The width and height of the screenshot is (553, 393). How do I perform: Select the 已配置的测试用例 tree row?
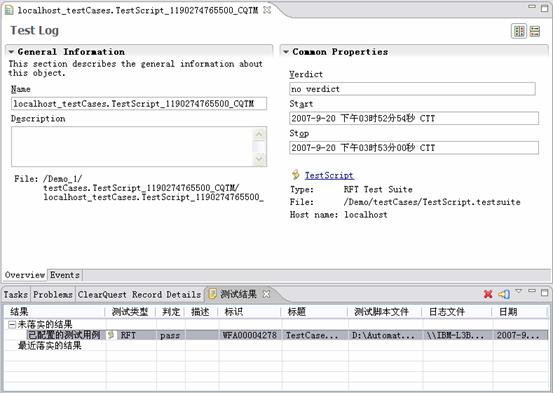(64, 335)
